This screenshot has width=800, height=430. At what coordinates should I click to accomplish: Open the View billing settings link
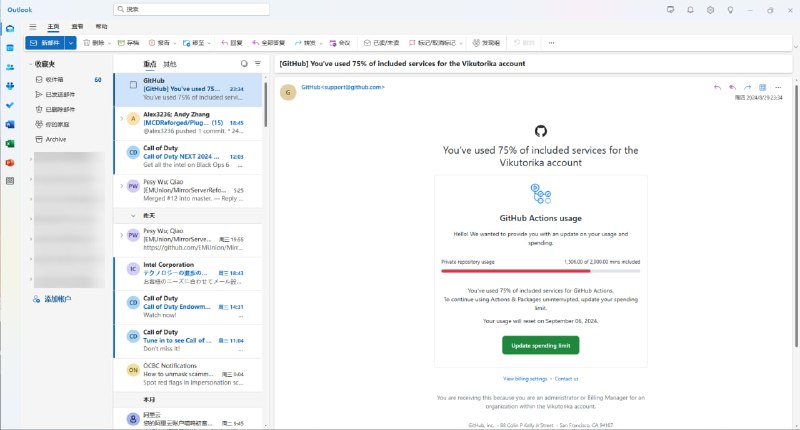coord(525,379)
